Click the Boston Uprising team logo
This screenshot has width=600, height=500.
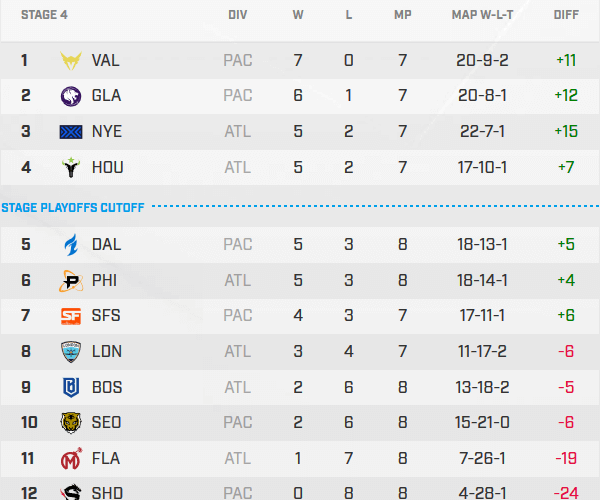point(71,387)
